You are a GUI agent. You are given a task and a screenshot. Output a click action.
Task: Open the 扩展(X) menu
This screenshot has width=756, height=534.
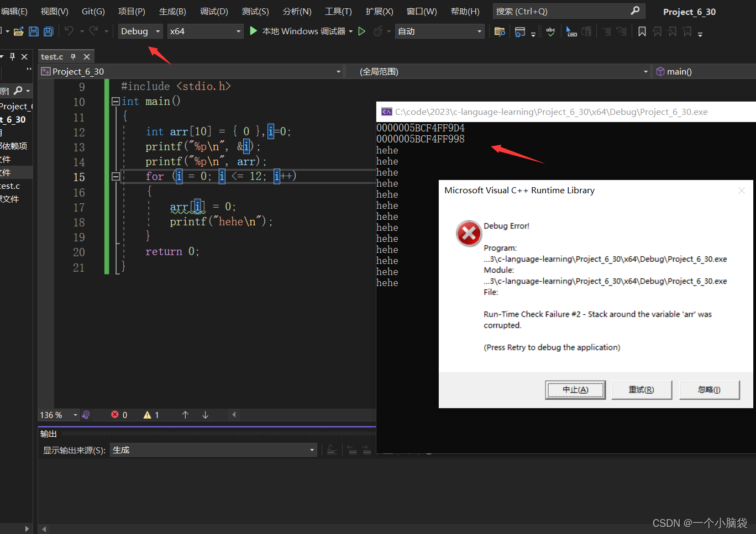pos(379,11)
